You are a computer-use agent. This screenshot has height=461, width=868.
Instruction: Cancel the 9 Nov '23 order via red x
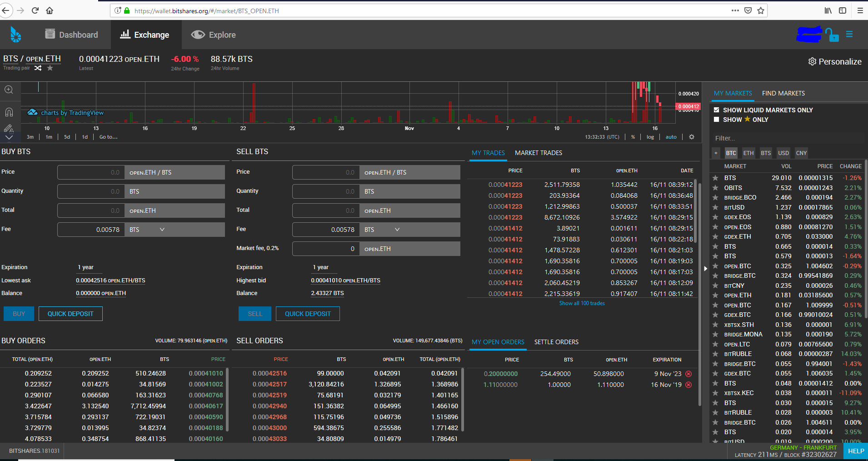tap(688, 374)
